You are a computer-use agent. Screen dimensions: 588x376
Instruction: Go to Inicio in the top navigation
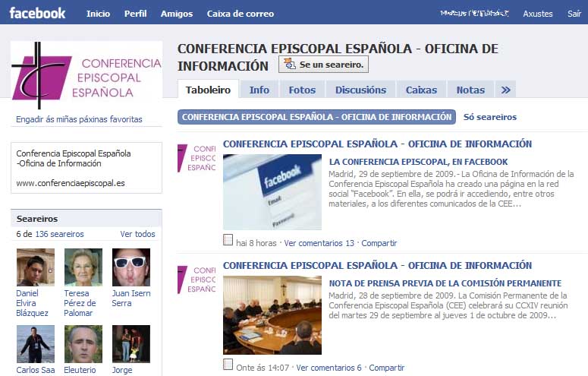click(x=98, y=14)
